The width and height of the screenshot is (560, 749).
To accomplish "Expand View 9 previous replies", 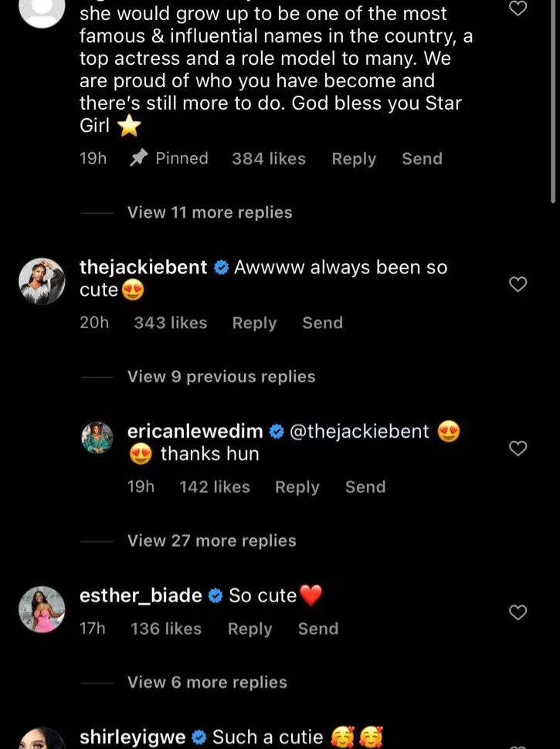I will (221, 377).
